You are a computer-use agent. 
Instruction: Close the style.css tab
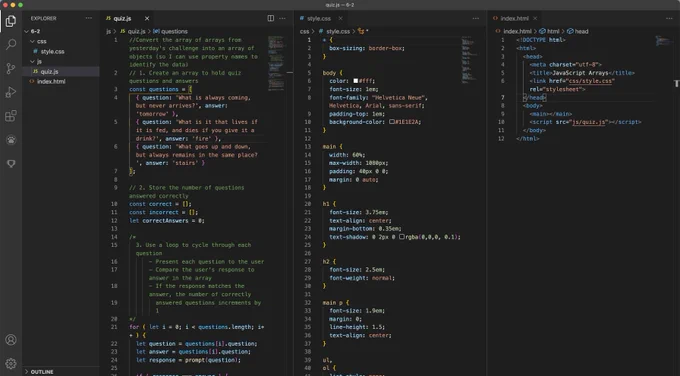pos(340,18)
